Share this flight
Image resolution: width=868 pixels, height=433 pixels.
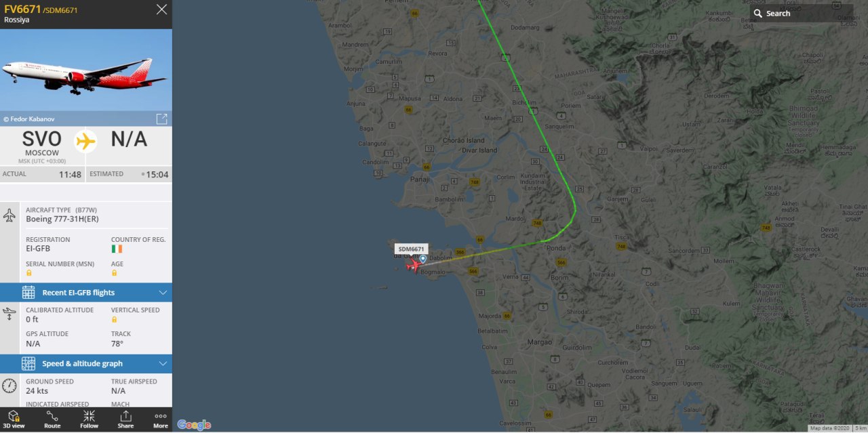[125, 419]
